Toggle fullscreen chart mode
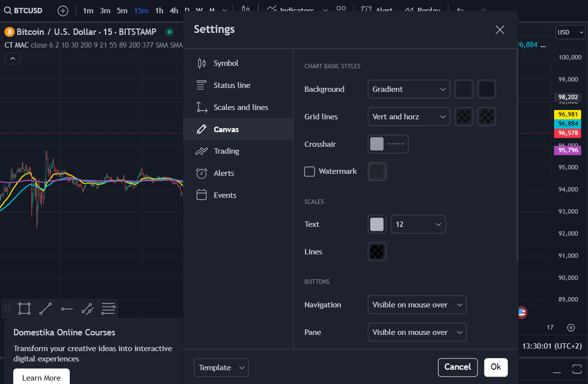The width and height of the screenshot is (588, 384). tap(577, 369)
